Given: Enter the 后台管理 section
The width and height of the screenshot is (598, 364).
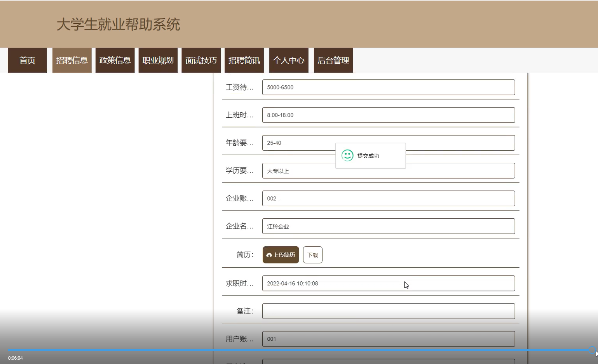Looking at the screenshot, I should click(333, 60).
